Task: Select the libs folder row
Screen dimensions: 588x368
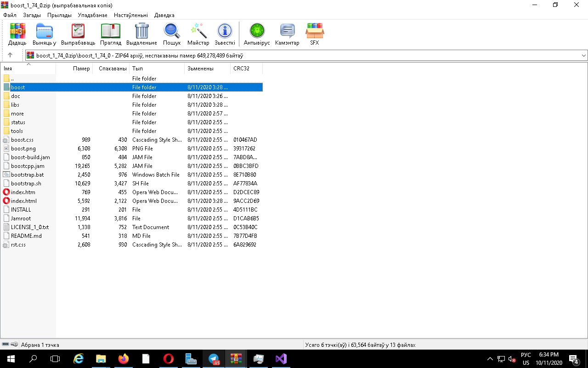Action: click(132, 105)
